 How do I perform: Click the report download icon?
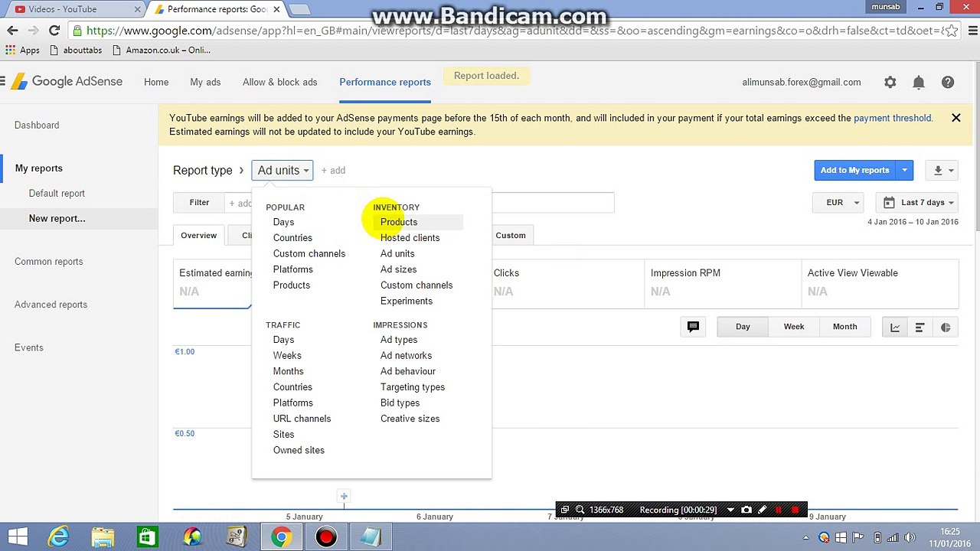(x=938, y=170)
